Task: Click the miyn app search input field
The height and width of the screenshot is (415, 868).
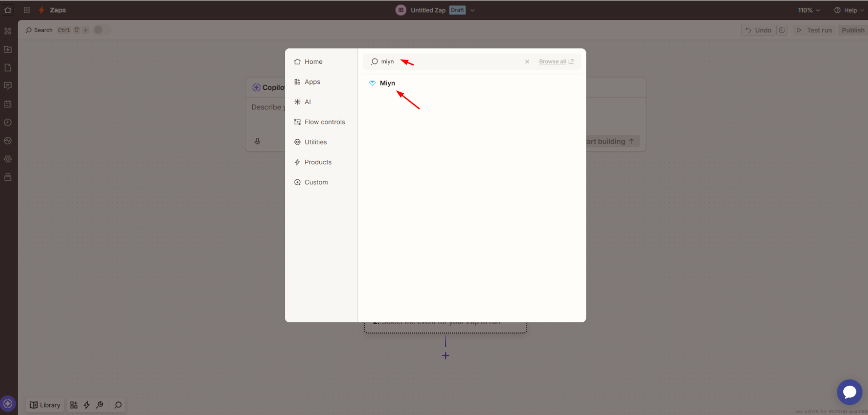Action: pyautogui.click(x=450, y=61)
